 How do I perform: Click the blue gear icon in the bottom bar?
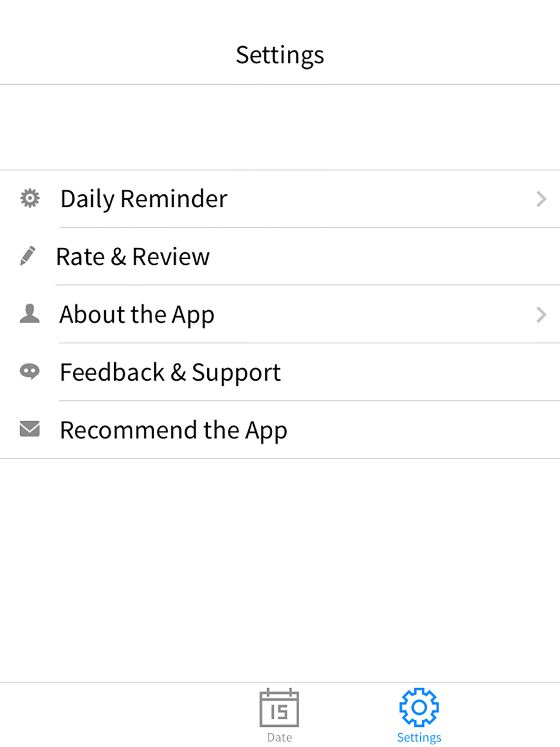419,707
